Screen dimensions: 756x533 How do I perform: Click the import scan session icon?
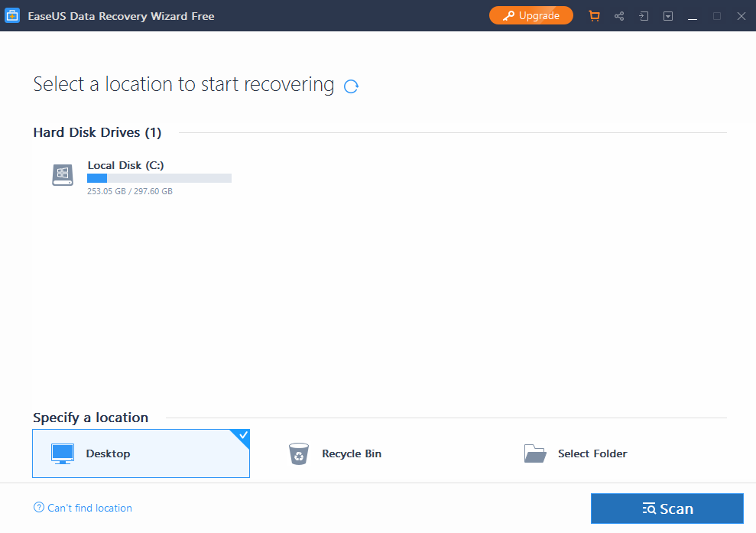(x=644, y=16)
